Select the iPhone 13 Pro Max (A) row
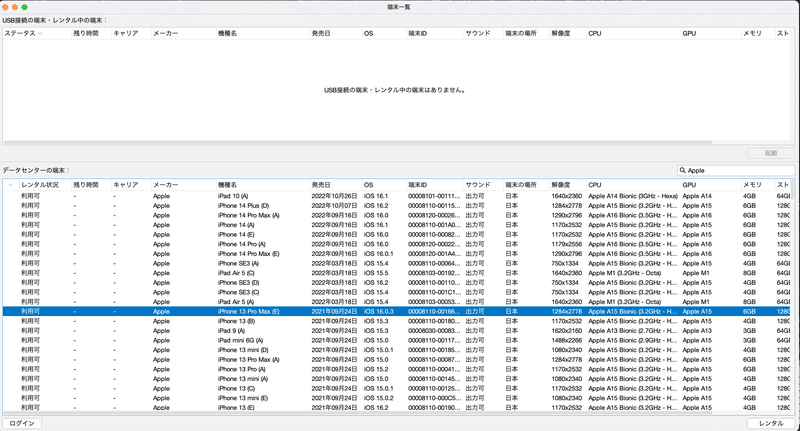Screen dimensions: 800x431 [x=396, y=360]
